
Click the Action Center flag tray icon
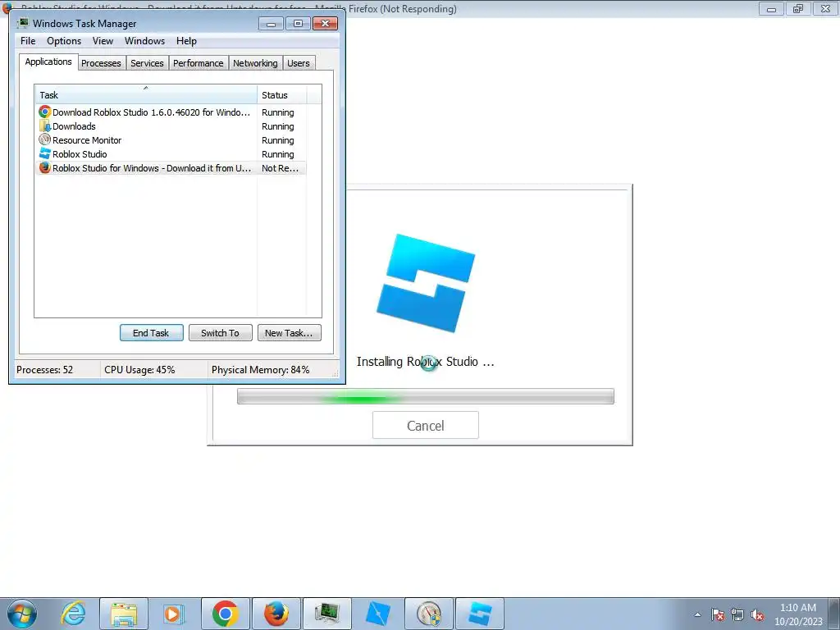[x=718, y=614]
